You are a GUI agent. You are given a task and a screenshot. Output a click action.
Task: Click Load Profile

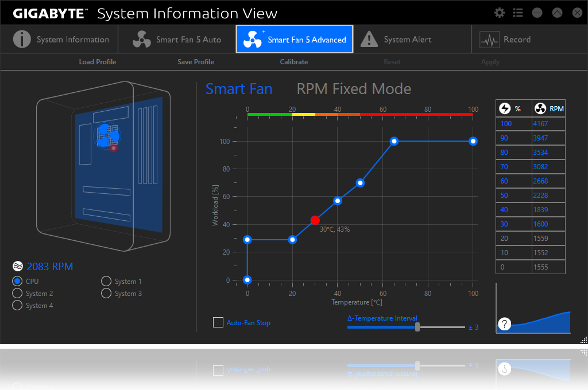(x=97, y=61)
